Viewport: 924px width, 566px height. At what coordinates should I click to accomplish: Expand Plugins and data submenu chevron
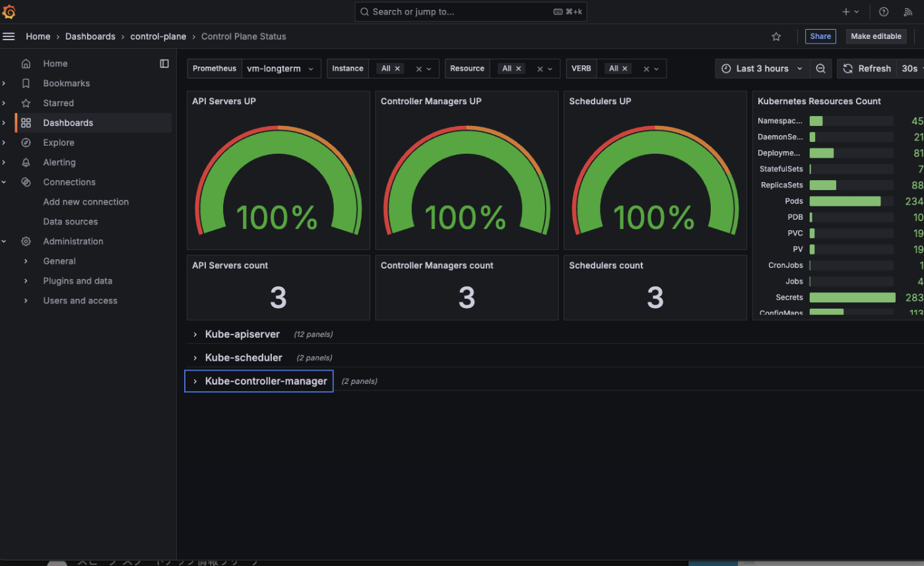coord(26,281)
